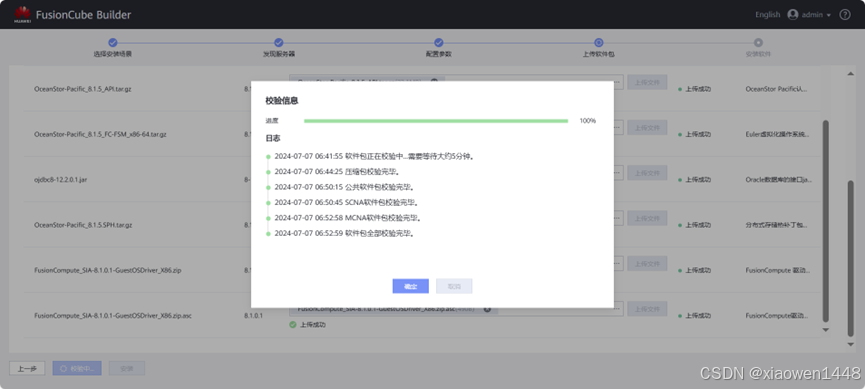
Task: Confirm the dialog with the 确定 button
Action: (410, 286)
